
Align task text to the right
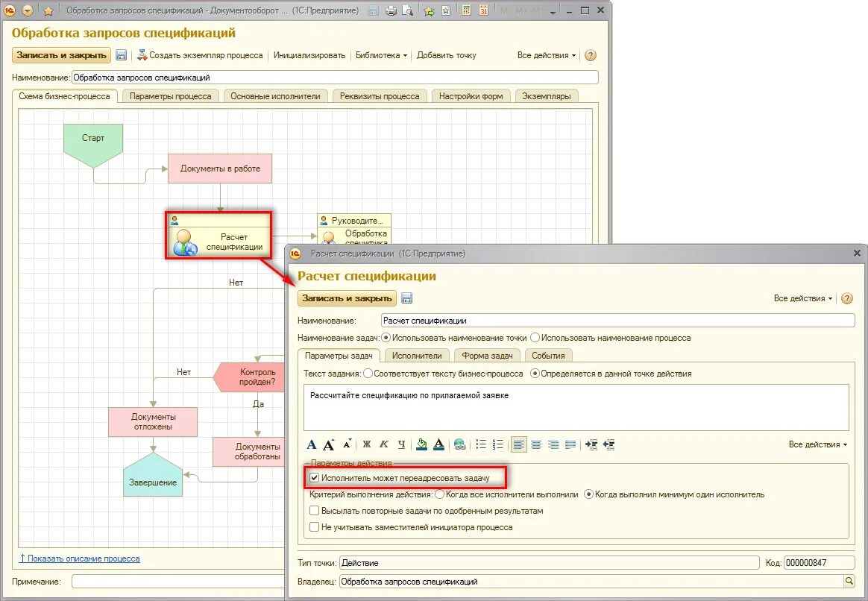click(553, 444)
